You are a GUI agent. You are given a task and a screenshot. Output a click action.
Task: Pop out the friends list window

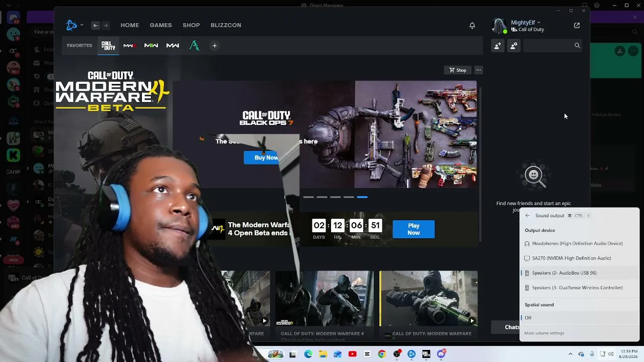click(577, 25)
